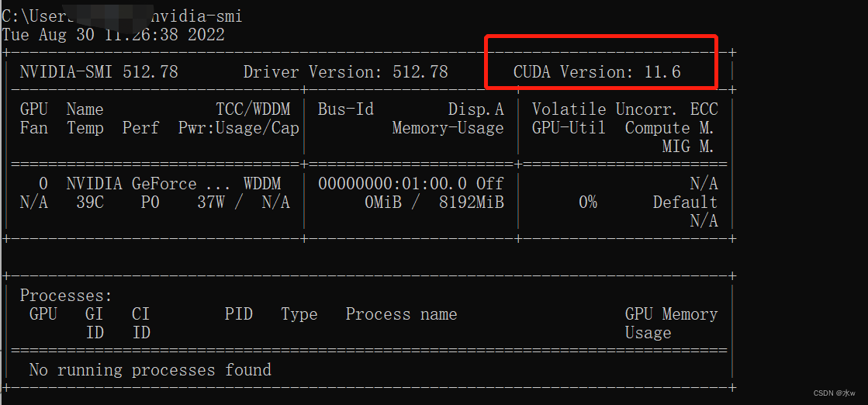Click the TCC/WDDM column header

tap(252, 109)
